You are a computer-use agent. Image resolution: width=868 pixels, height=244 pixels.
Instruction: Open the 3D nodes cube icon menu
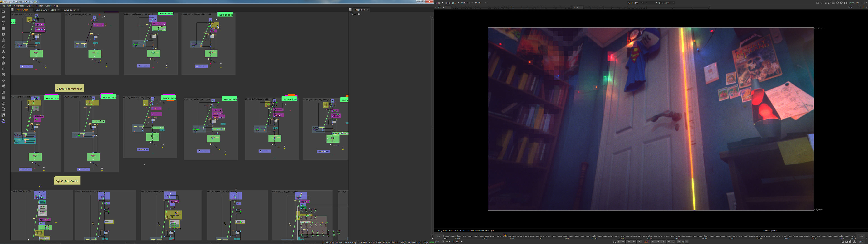(3, 63)
